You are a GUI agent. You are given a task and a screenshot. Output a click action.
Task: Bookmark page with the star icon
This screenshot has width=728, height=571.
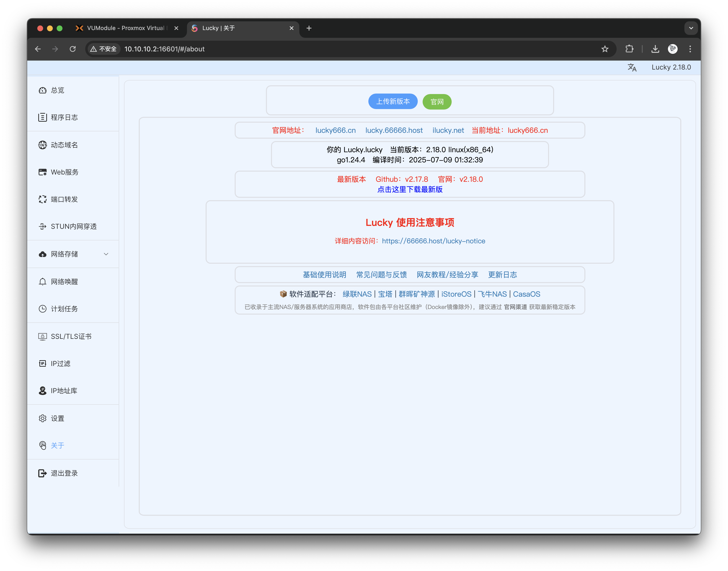(x=605, y=49)
